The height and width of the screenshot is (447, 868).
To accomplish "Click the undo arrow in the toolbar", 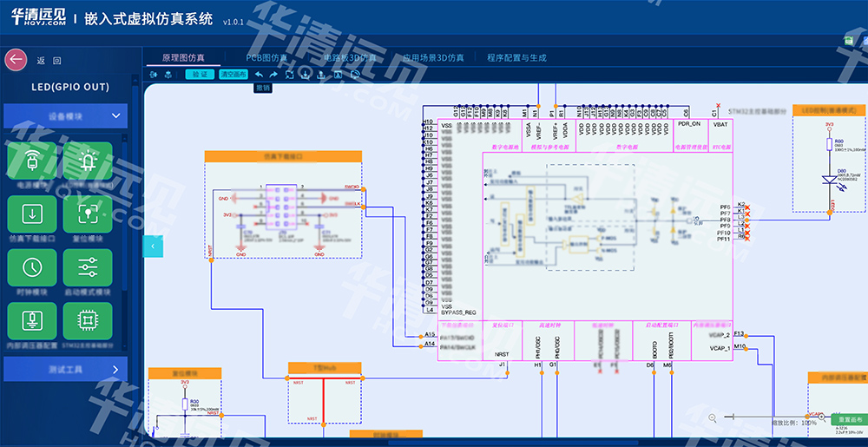I will pos(260,75).
